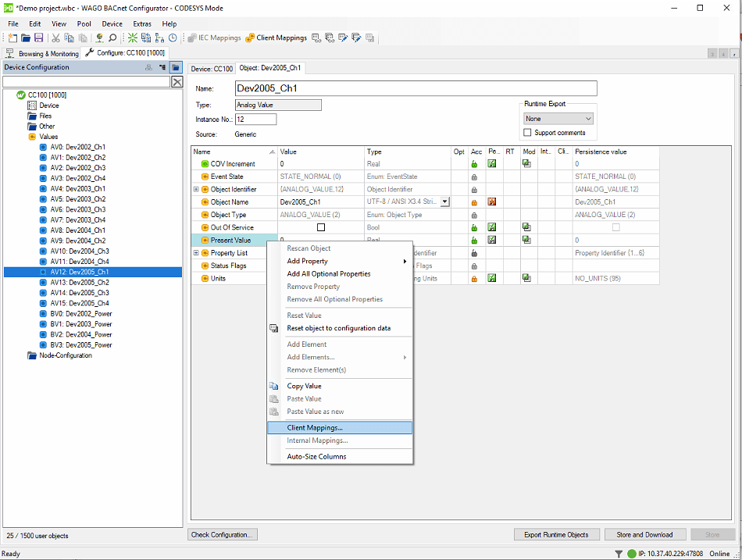Click the network globe scan icon
Screen dimensions: 742x560
point(99,37)
